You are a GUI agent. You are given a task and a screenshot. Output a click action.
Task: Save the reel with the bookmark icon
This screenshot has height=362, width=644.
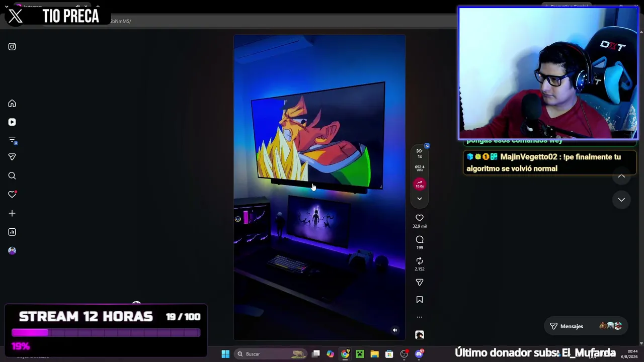(420, 300)
